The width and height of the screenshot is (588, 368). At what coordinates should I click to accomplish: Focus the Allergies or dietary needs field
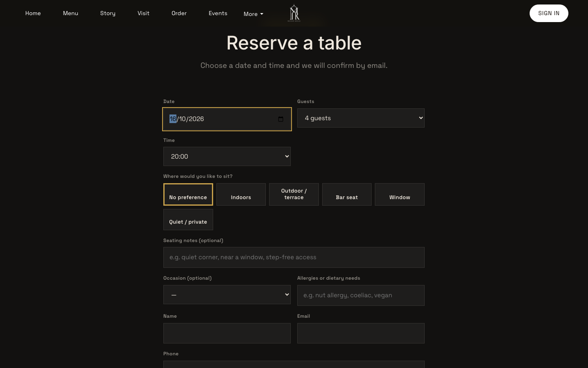(361, 295)
